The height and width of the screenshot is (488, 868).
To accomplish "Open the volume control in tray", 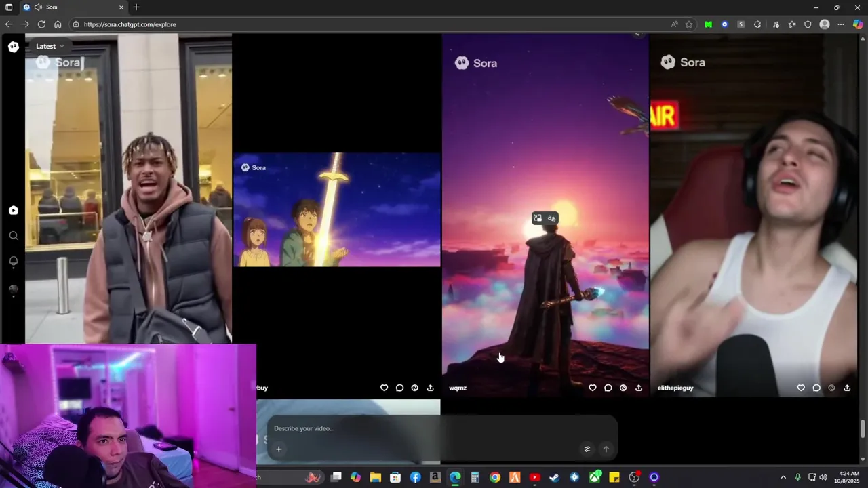I will click(823, 477).
